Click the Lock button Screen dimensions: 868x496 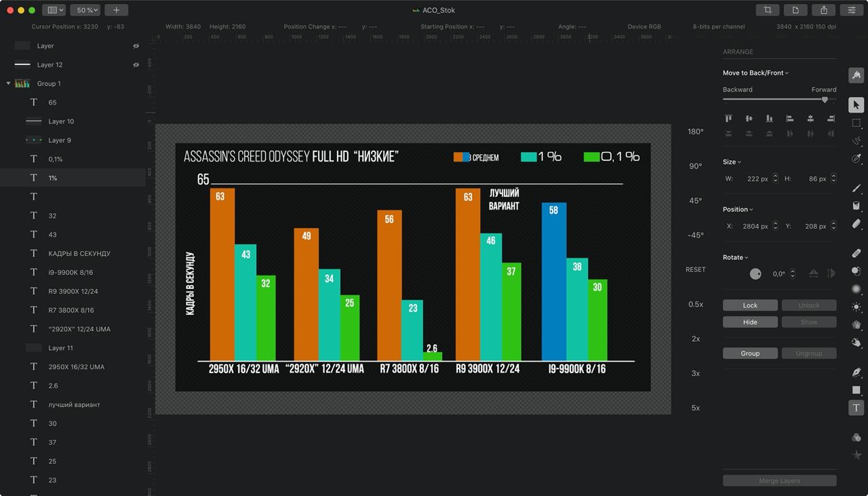[x=750, y=305]
